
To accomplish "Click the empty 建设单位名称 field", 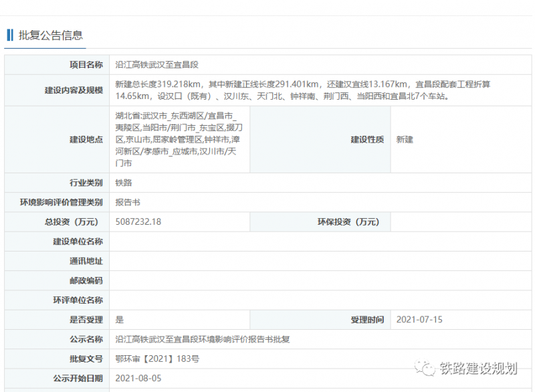I will (320, 241).
